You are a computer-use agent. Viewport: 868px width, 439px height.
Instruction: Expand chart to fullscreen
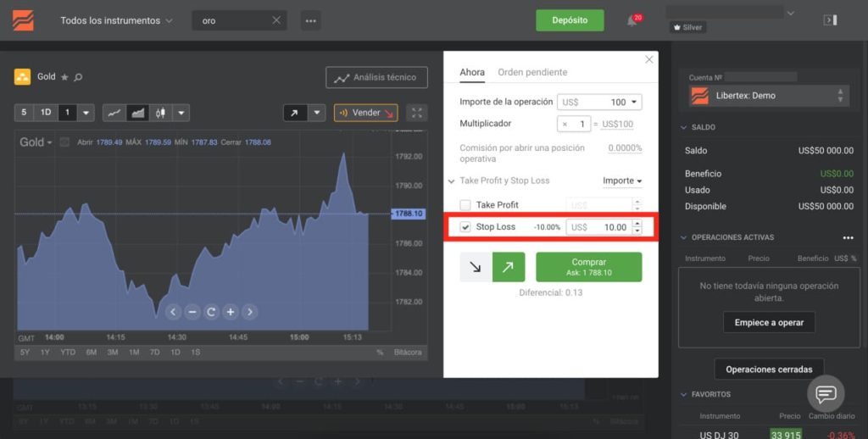click(417, 113)
